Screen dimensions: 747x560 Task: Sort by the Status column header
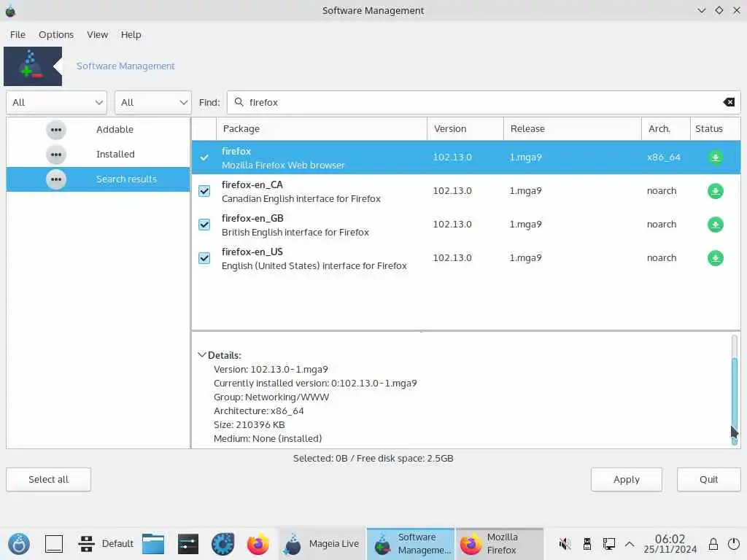715,129
